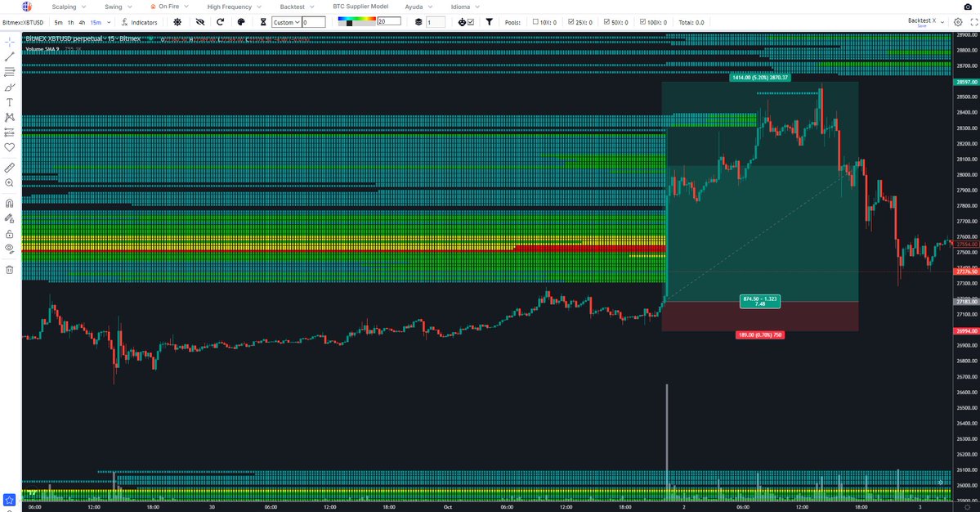Switch to the 5m timeframe
The image size is (980, 512).
[x=58, y=23]
